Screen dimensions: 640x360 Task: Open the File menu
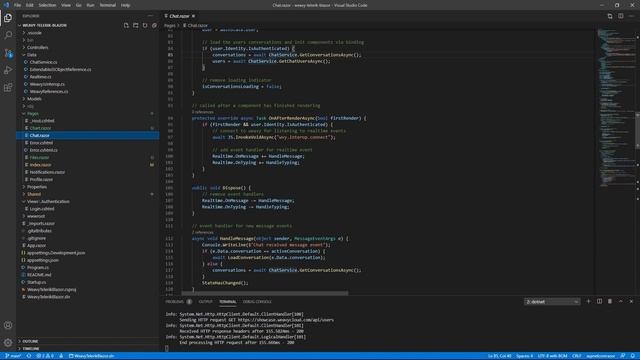click(17, 5)
